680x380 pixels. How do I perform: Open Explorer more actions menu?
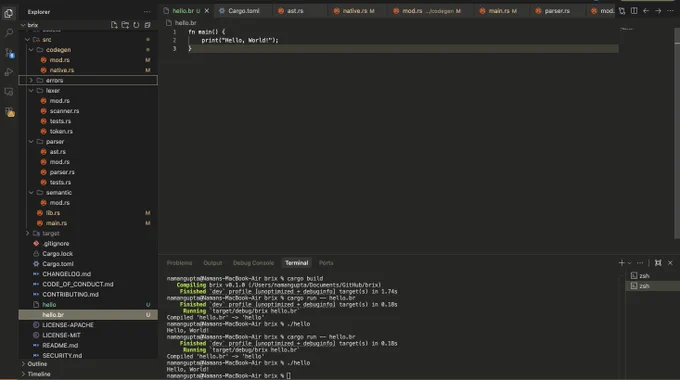pos(147,12)
